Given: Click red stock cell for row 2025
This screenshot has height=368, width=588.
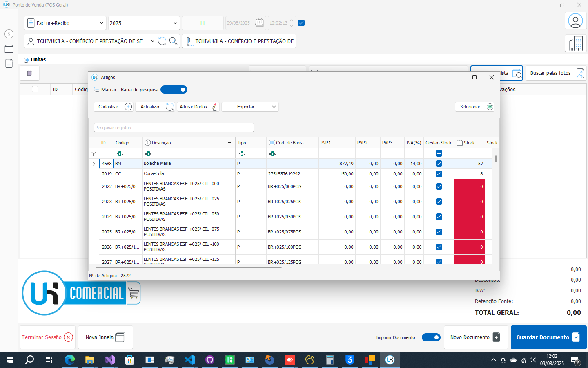Looking at the screenshot, I should [470, 232].
